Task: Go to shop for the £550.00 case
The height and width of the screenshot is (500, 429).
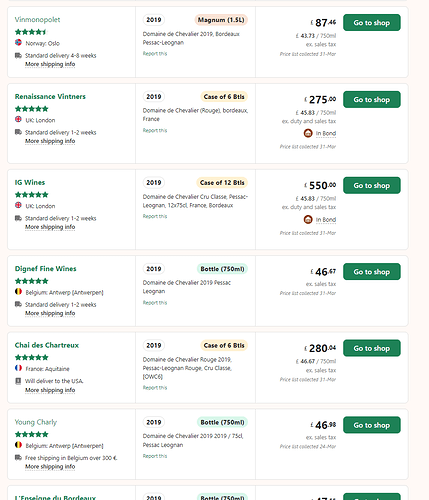Action: pos(372,185)
